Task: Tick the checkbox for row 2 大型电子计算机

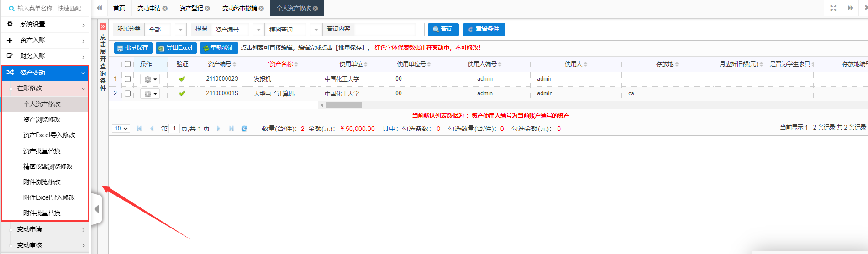Action: (x=128, y=93)
